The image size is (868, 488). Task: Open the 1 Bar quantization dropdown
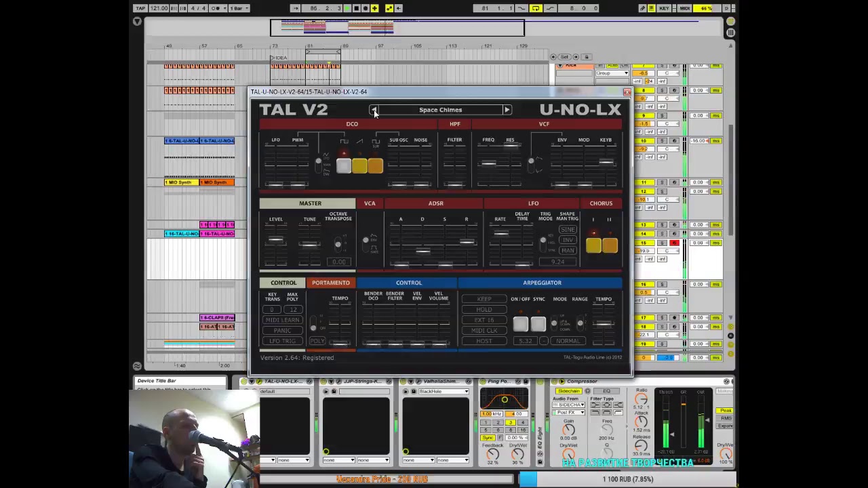tap(239, 8)
